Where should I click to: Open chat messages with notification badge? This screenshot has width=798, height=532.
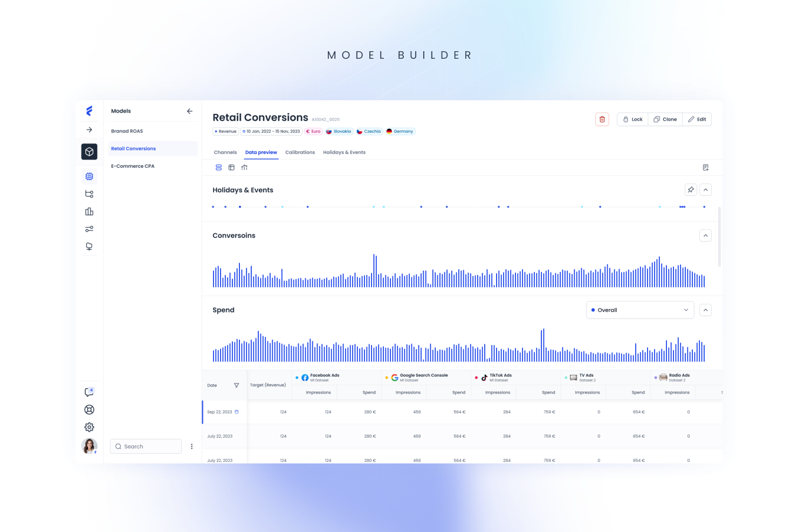[x=90, y=392]
